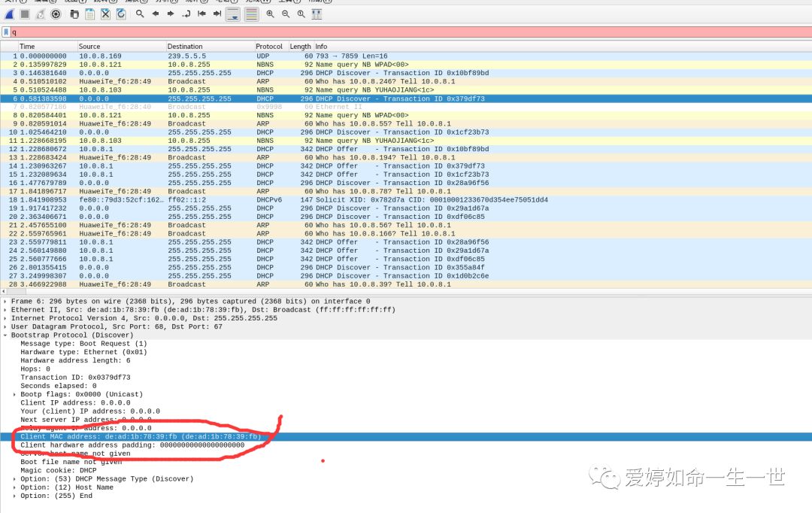Select packet 28 ARP who has 10.0.8.39
Viewport: 812px width, 513px height.
(x=406, y=284)
